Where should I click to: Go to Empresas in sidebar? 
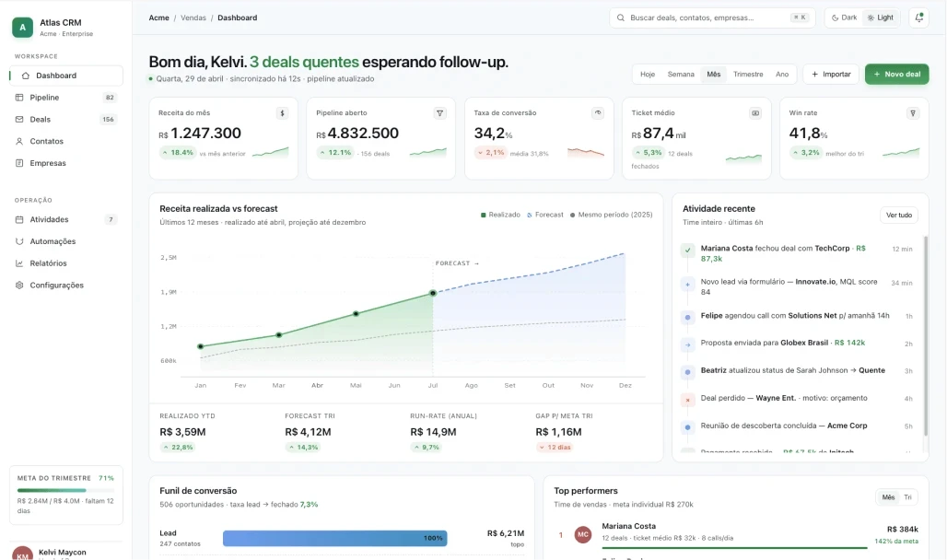click(66, 163)
